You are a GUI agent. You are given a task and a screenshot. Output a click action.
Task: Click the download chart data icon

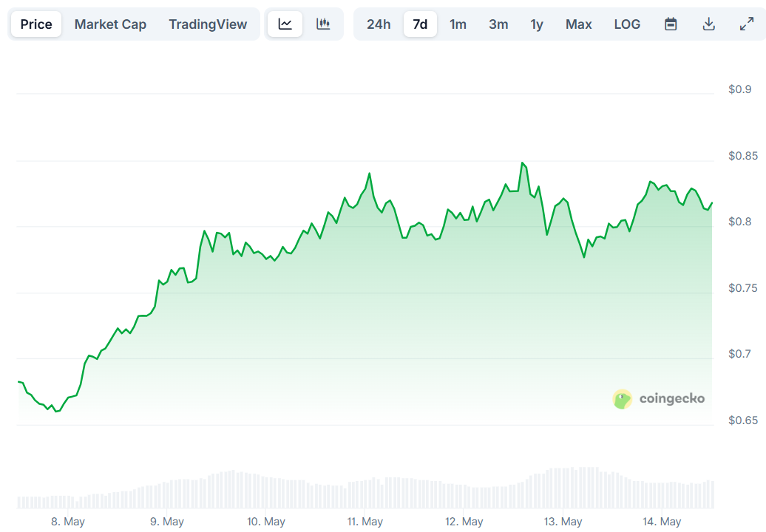point(708,24)
